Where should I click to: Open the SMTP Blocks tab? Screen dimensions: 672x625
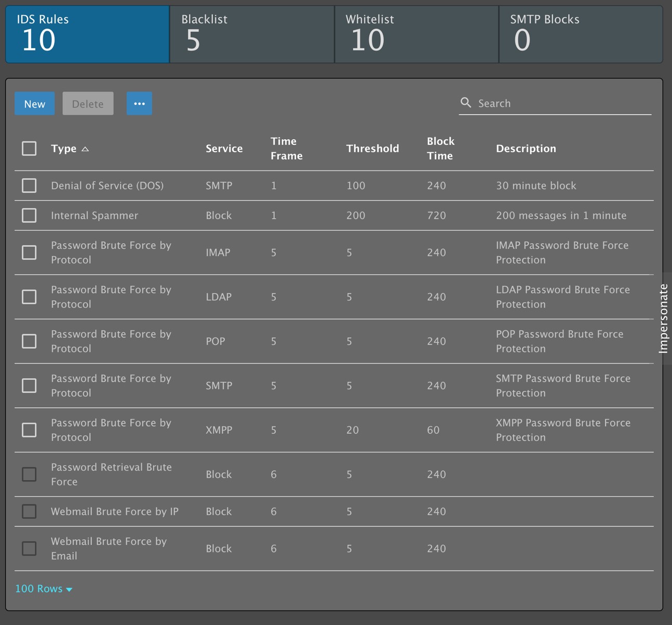pos(581,34)
